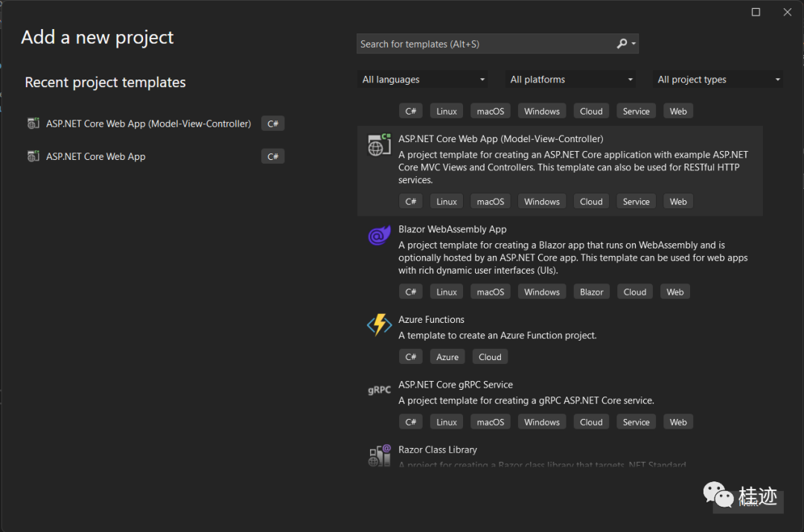Open search options dropdown arrow
Screen dimensions: 804x532
pyautogui.click(x=634, y=44)
